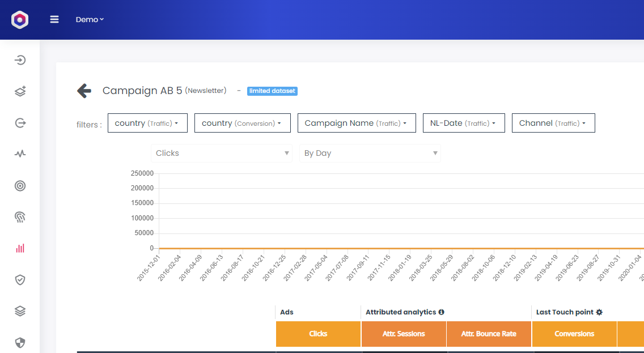Viewport: 644px width, 353px height.
Task: Open the pulse activity sidebar icon
Action: pyautogui.click(x=20, y=154)
